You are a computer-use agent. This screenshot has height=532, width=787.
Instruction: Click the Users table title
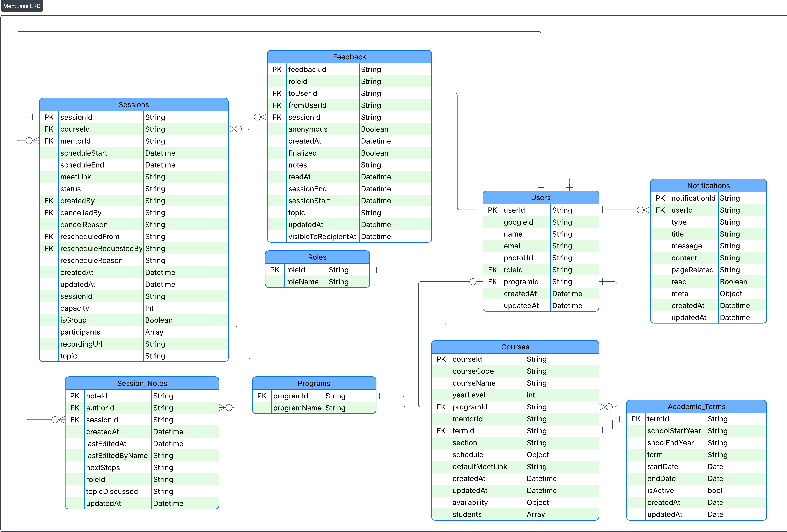540,197
